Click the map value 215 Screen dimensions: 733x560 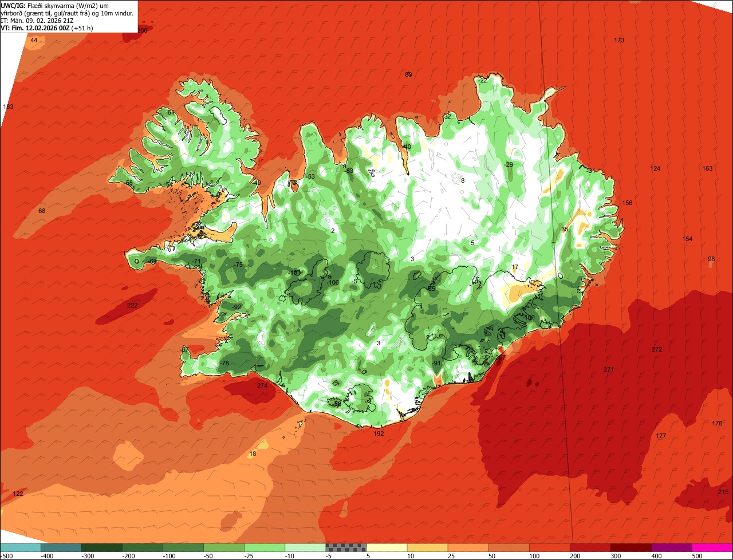[723, 492]
